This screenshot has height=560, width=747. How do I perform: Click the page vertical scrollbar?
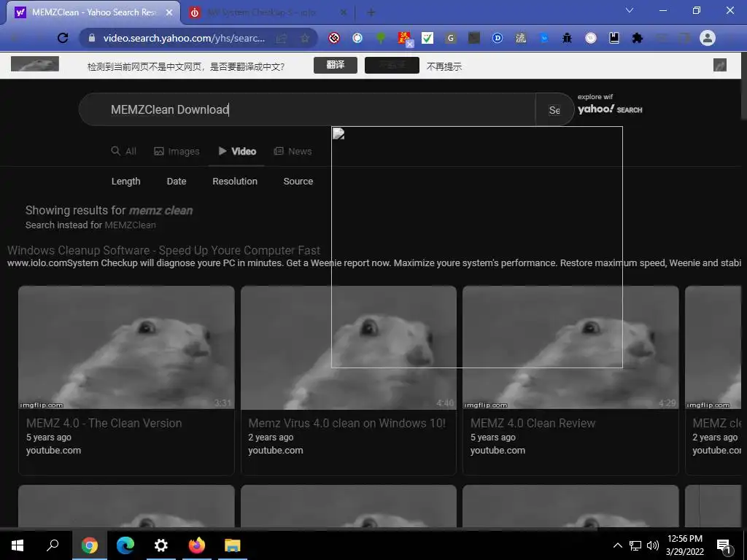743,100
